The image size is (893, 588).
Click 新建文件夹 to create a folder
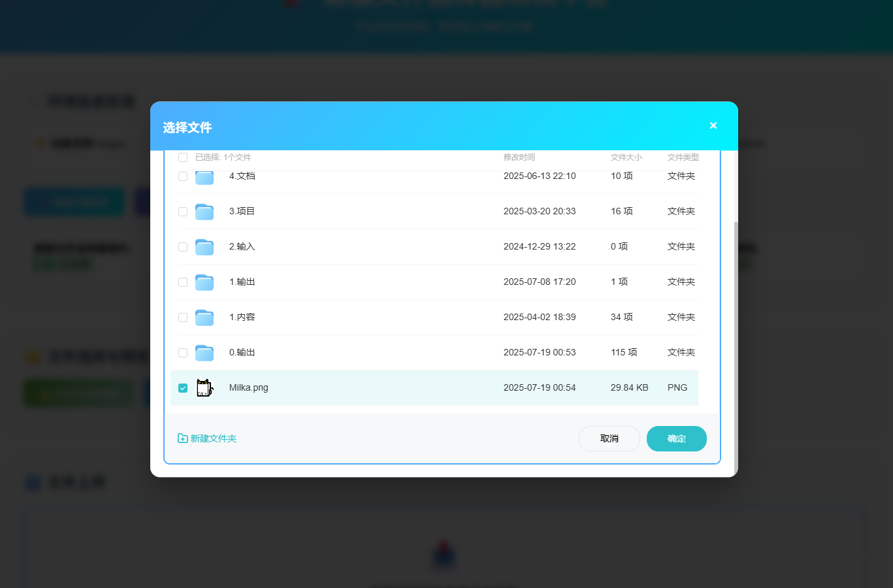tap(207, 438)
